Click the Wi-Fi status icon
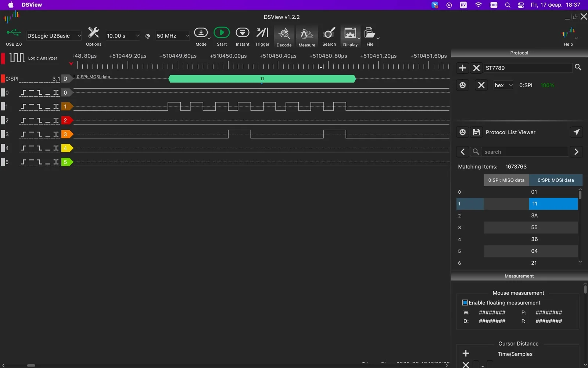588x368 pixels. (478, 5)
